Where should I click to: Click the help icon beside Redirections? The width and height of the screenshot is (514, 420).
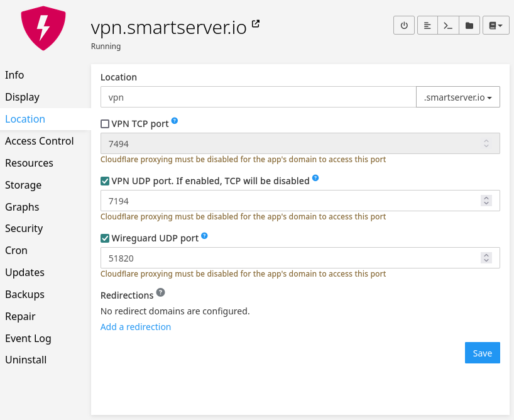pos(161,292)
